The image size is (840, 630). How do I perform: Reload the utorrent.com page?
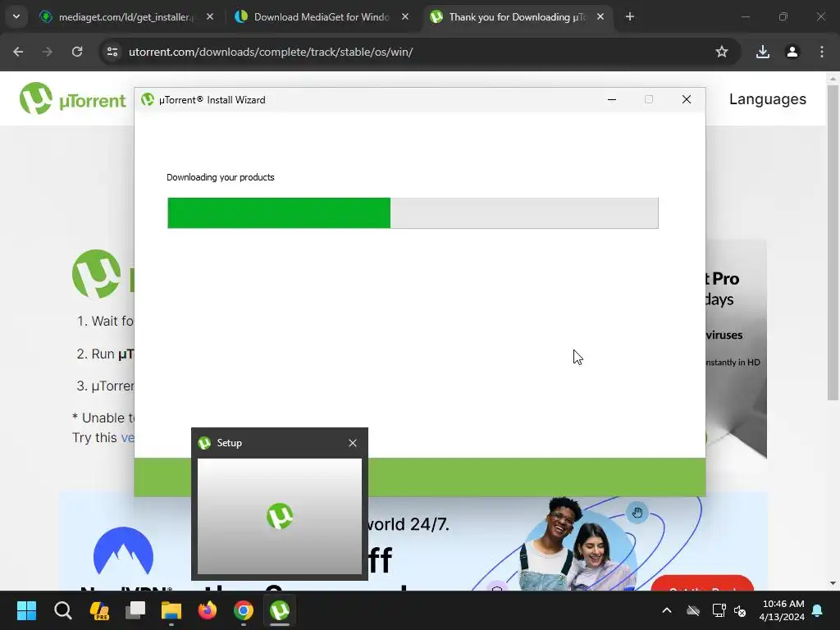tap(77, 52)
